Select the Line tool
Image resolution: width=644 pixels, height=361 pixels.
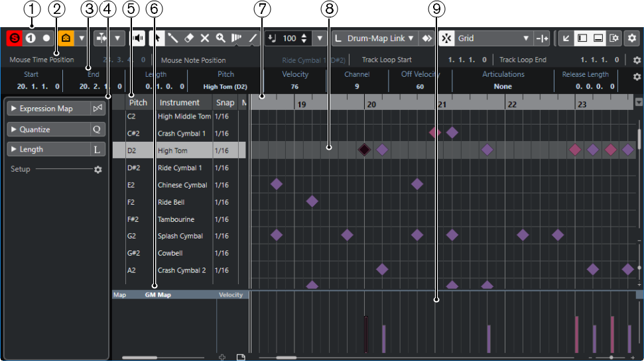click(x=253, y=38)
